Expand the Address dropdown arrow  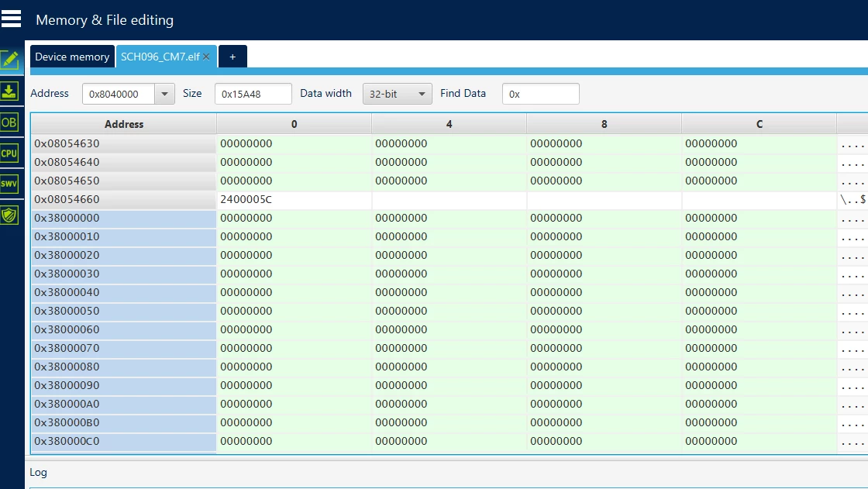click(x=164, y=94)
